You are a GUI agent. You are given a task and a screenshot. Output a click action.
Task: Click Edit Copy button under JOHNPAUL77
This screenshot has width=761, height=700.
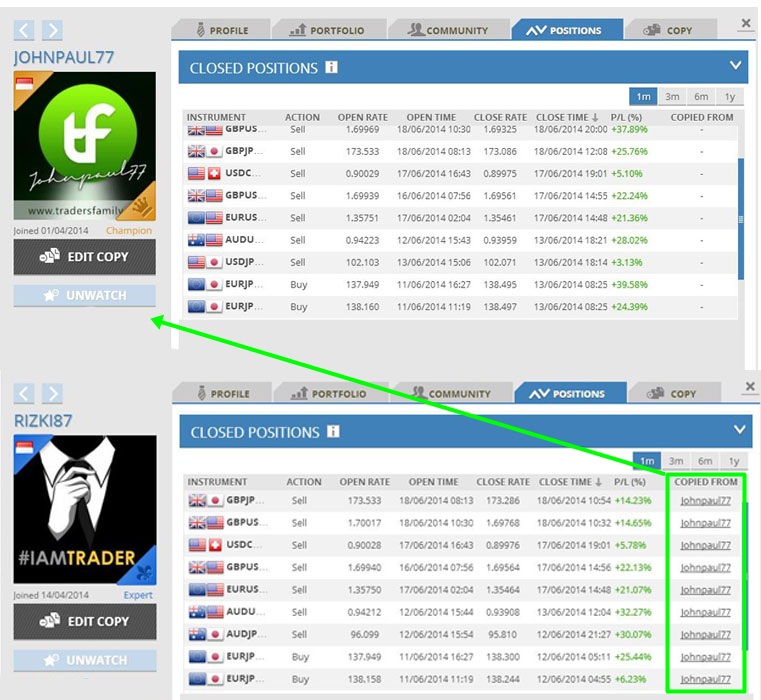coord(85,256)
